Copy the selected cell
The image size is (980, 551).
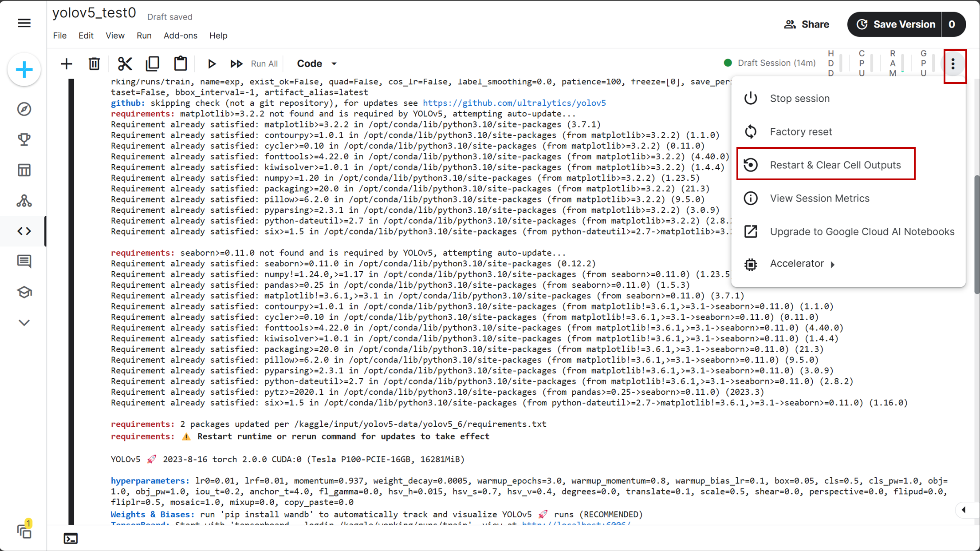coord(153,63)
